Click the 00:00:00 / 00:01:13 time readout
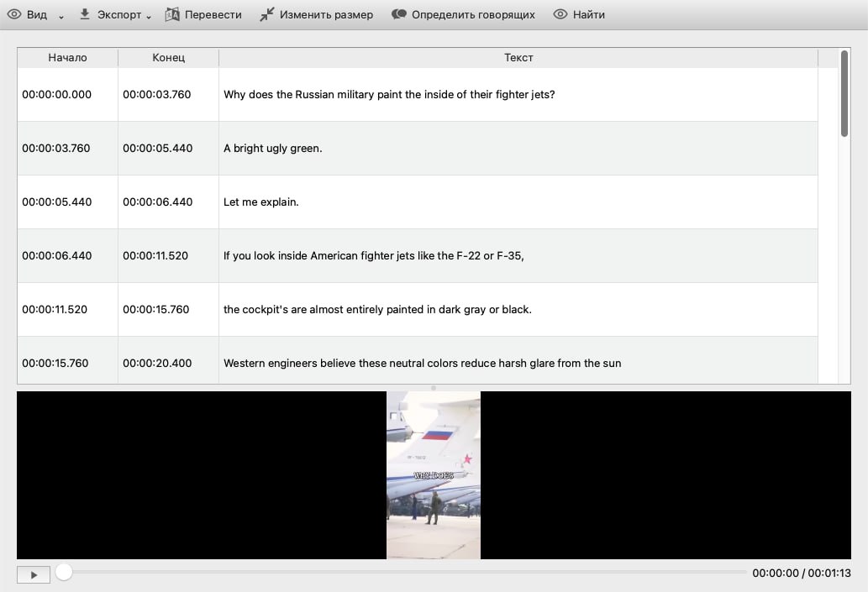 802,574
